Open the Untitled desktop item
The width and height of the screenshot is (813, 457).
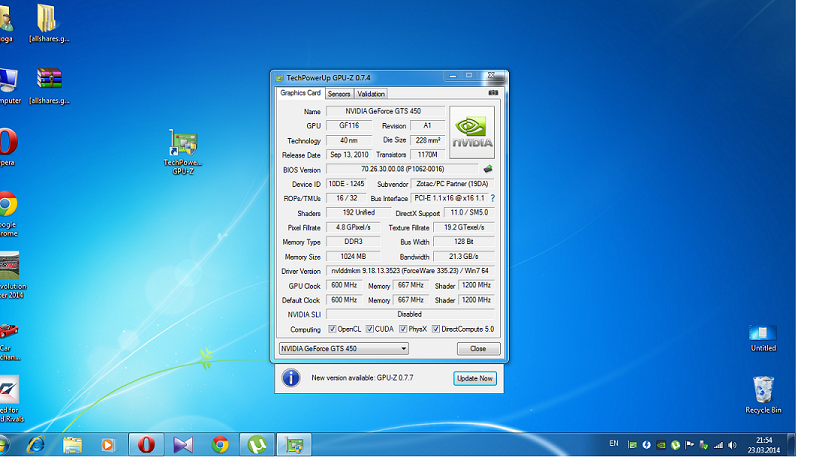tap(763, 338)
